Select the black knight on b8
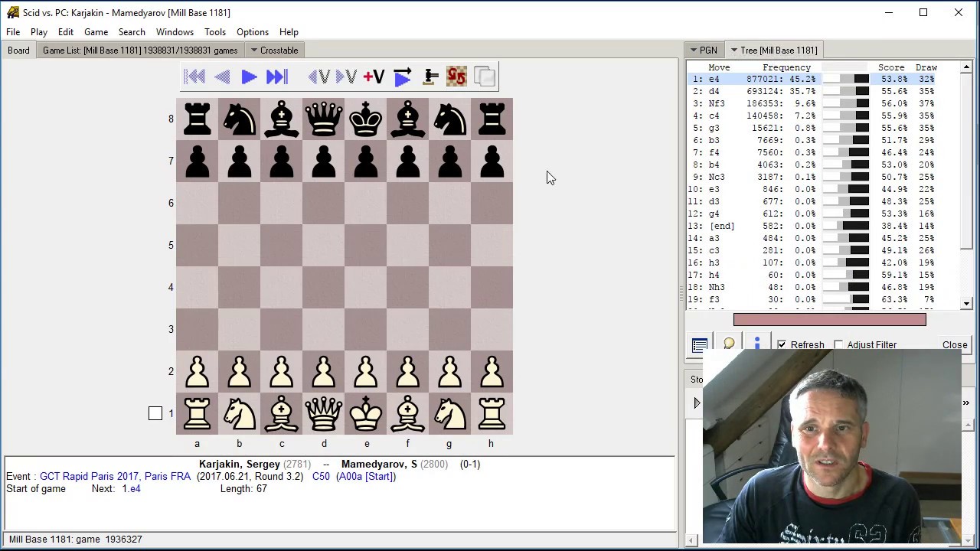Viewport: 980px width, 551px height. pyautogui.click(x=240, y=119)
